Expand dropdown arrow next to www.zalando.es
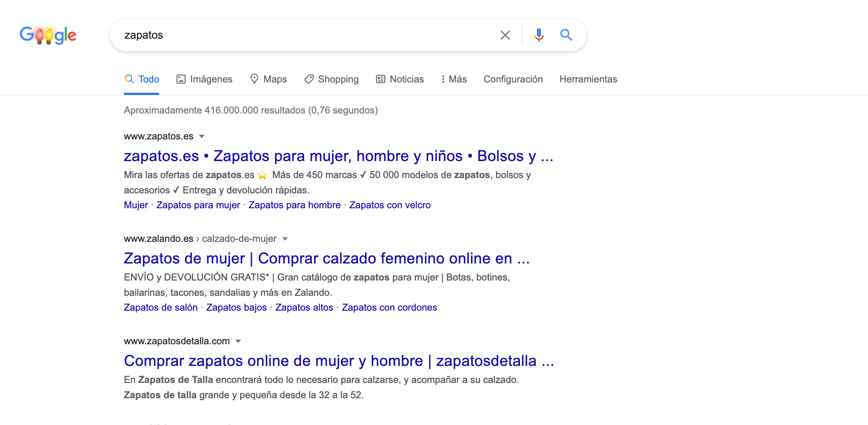The width and height of the screenshot is (868, 425). [285, 239]
